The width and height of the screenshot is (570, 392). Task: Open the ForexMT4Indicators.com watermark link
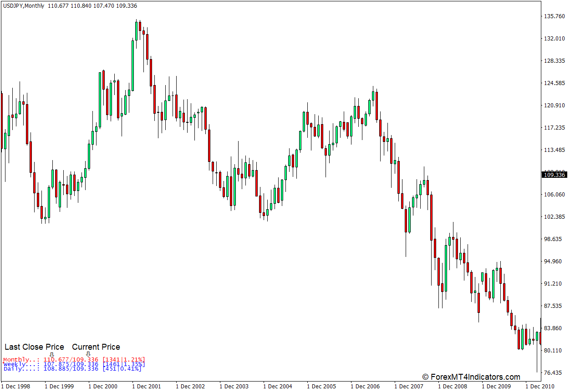click(471, 377)
